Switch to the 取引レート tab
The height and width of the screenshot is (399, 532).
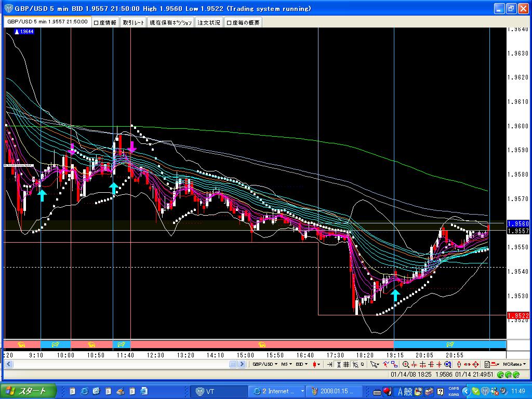(x=134, y=22)
